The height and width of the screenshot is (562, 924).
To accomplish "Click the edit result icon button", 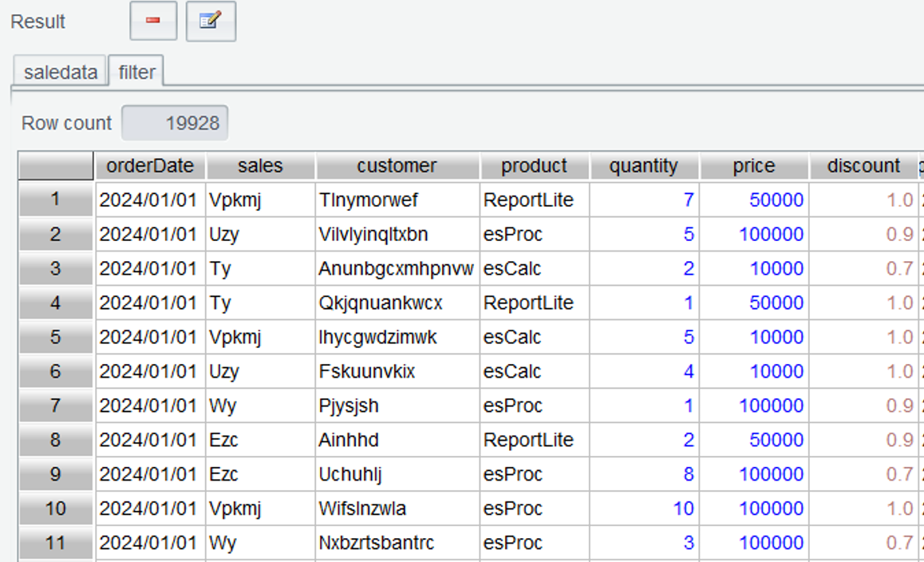I will click(x=211, y=22).
